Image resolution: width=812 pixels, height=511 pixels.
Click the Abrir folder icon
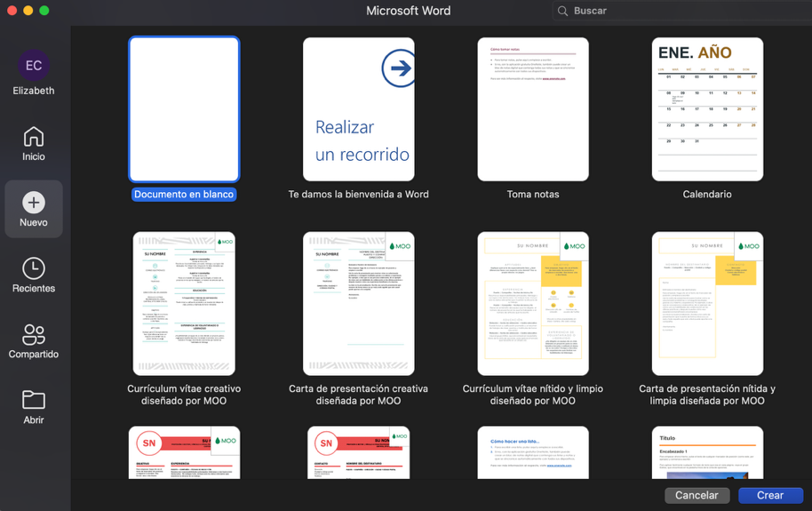coord(34,400)
